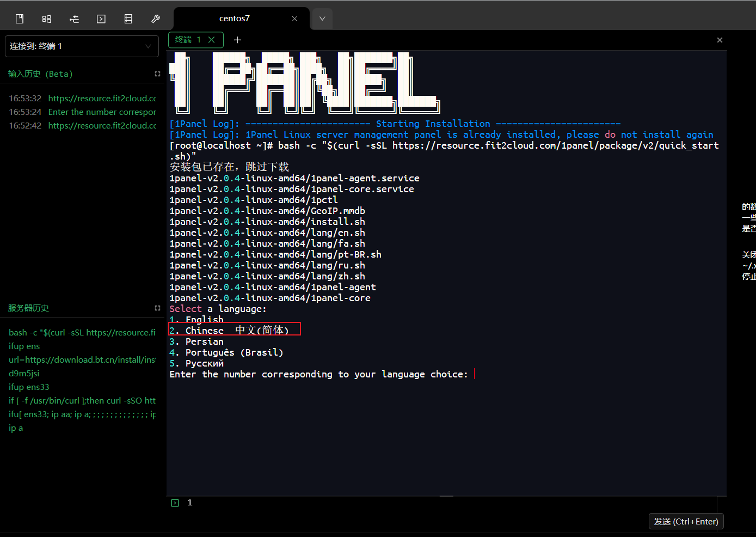
Task: Expand the 服务器历史 panel fullscreen icon
Action: click(x=157, y=308)
